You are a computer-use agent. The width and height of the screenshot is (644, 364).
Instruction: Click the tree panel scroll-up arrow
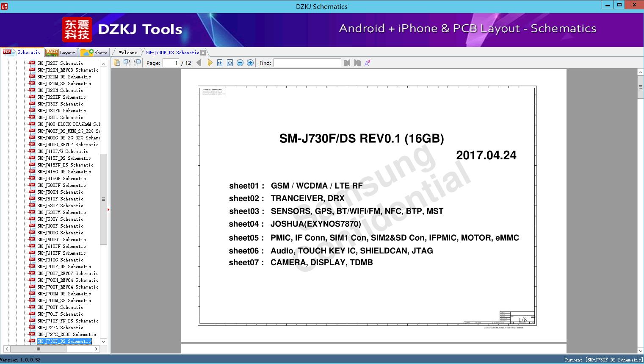click(x=103, y=64)
